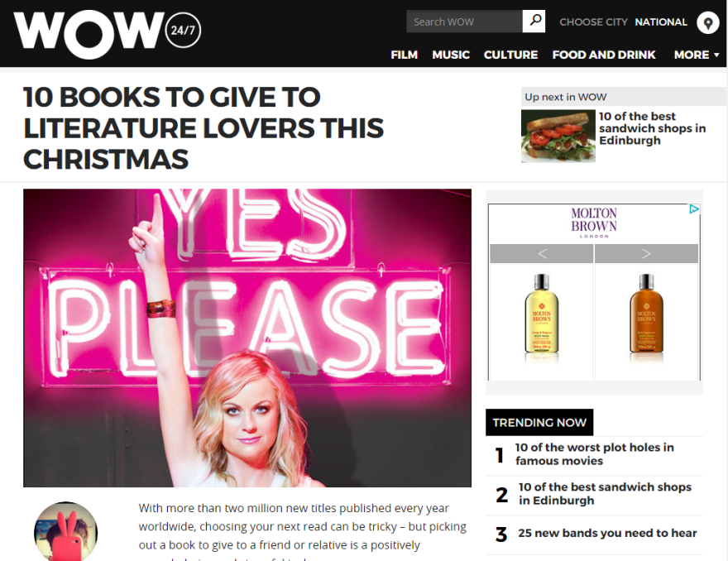
Task: Open 25 new bands trending article
Action: point(607,533)
